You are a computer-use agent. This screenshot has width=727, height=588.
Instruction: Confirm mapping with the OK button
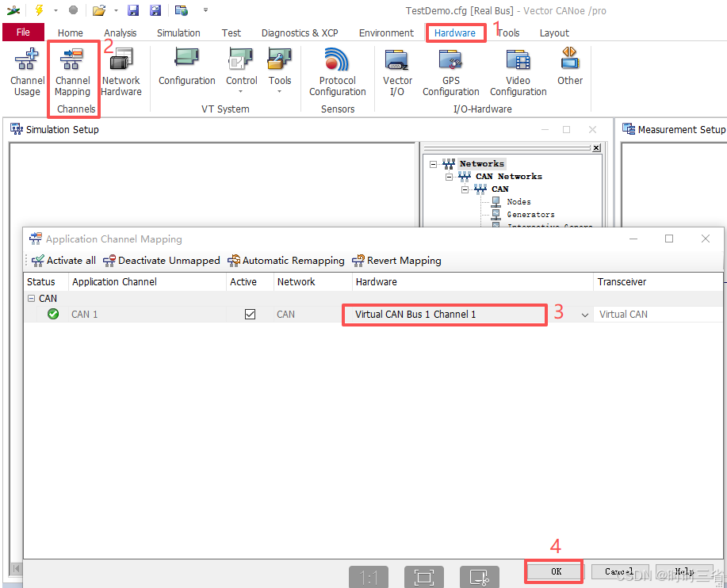tap(554, 571)
